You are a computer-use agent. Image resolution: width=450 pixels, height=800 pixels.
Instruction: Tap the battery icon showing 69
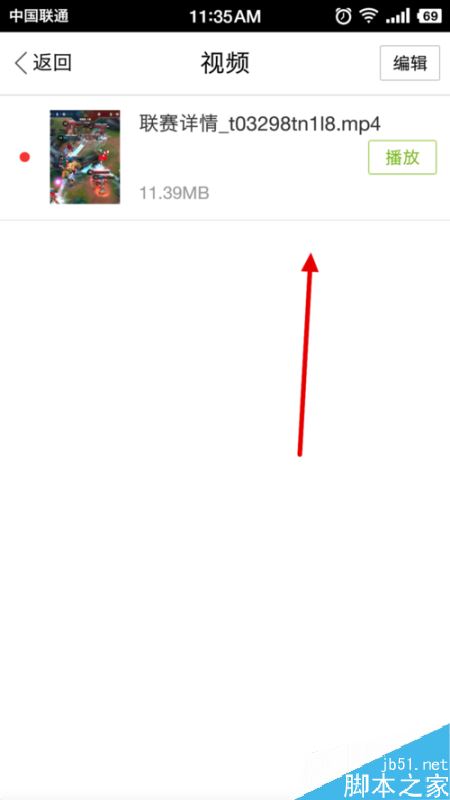pos(430,16)
